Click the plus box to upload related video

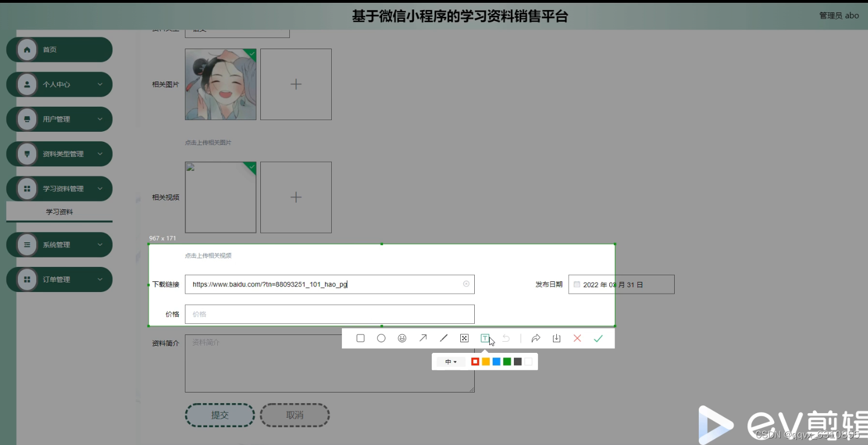[296, 197]
